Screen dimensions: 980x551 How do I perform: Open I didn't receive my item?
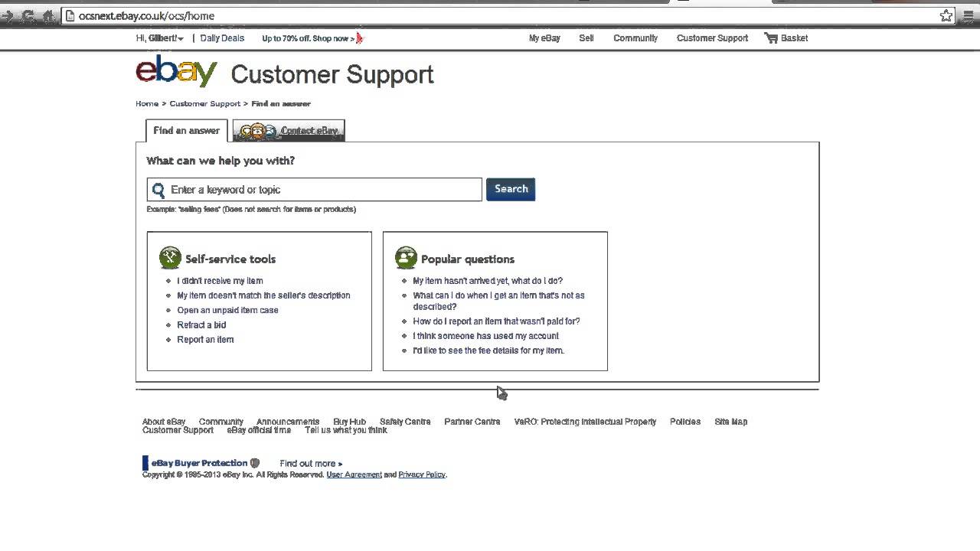tap(220, 281)
